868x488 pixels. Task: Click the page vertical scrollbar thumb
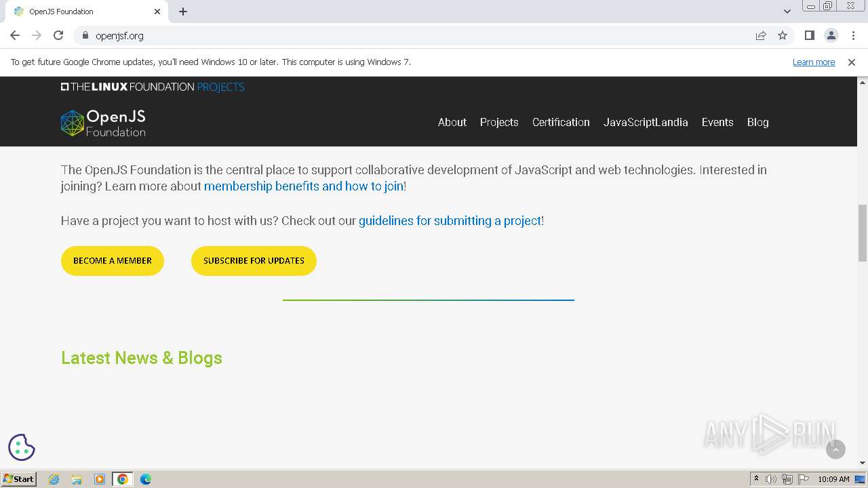coord(863,232)
